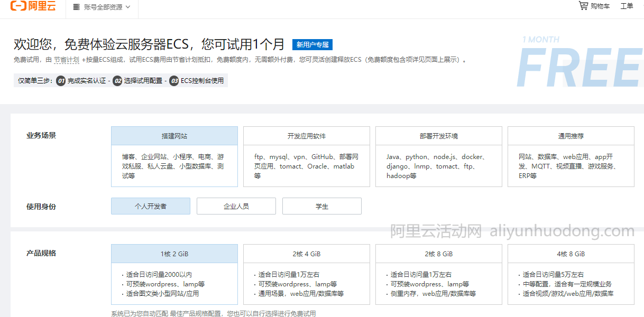This screenshot has width=644, height=317.
Task: Click the Alibaba Cloud logo
Action: [x=33, y=7]
